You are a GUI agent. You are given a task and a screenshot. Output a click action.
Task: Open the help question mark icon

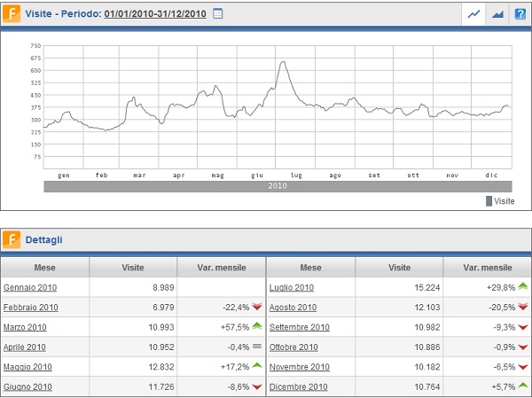(520, 14)
